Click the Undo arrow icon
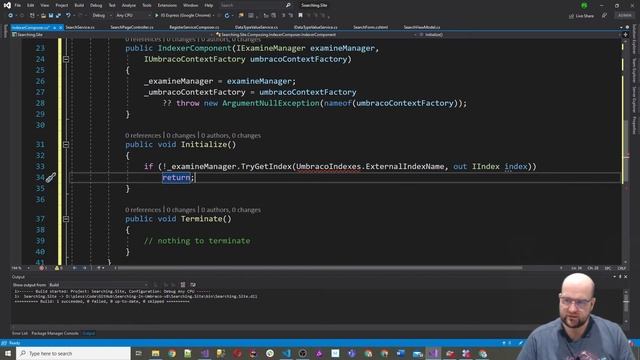Image resolution: width=640 pixels, height=360 pixels. coord(68,16)
